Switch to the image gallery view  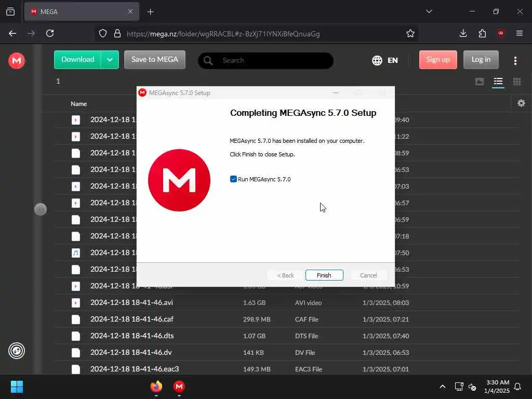coord(480,82)
